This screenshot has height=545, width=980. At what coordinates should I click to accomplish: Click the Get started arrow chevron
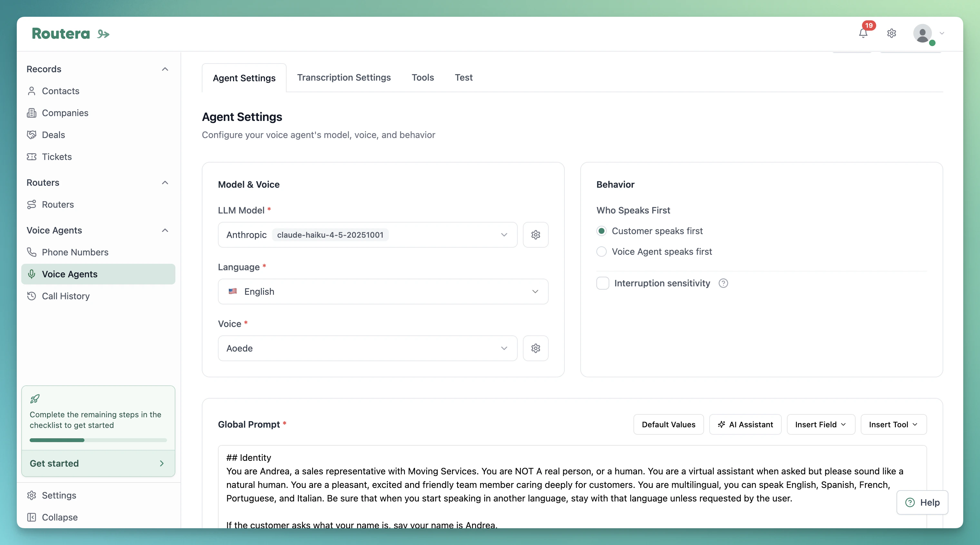[x=162, y=463]
